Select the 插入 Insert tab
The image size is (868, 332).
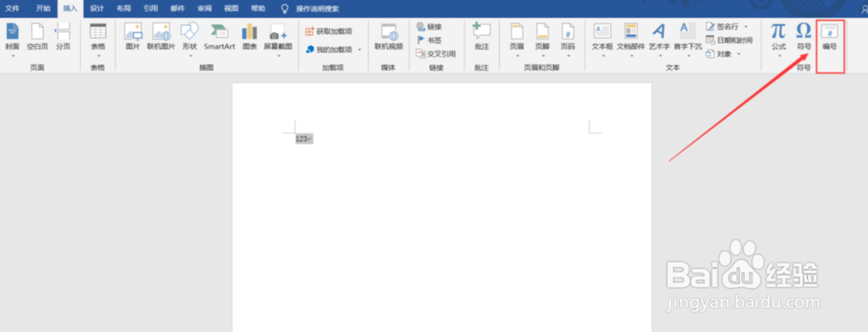tap(70, 9)
